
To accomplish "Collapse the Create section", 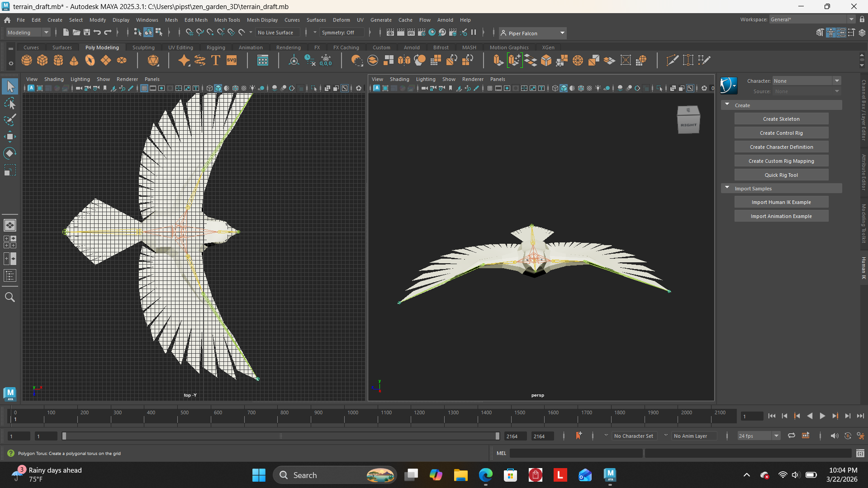I will (727, 105).
